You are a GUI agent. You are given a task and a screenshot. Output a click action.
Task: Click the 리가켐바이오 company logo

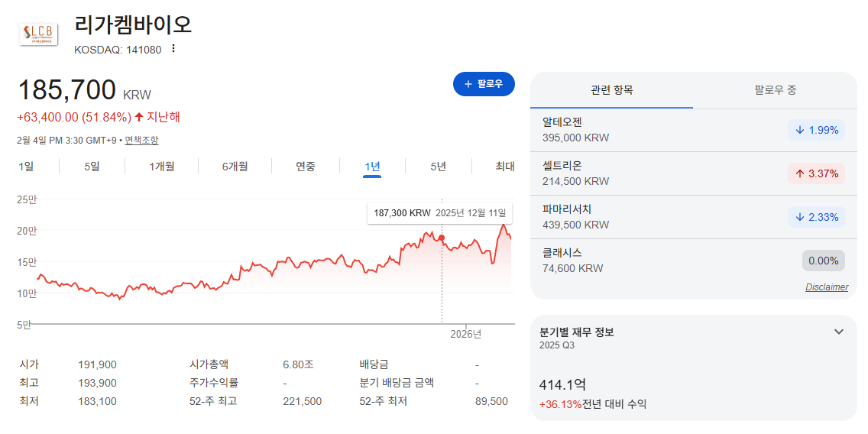tap(37, 34)
